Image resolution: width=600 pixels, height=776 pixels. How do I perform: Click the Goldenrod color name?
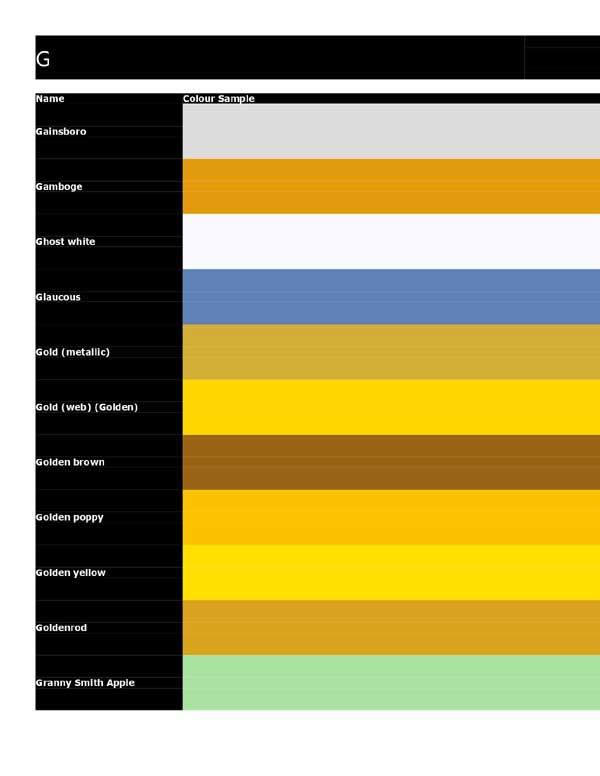point(61,628)
